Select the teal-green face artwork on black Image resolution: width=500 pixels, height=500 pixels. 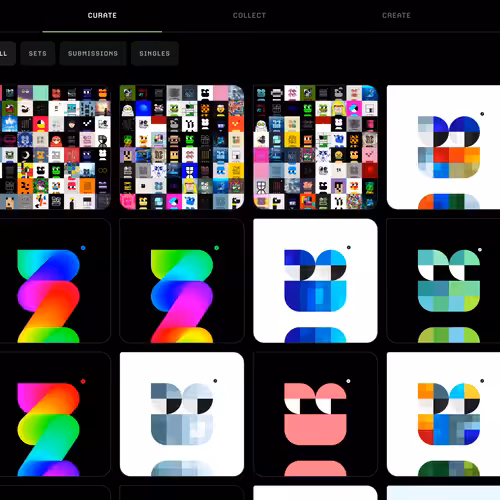(x=443, y=281)
